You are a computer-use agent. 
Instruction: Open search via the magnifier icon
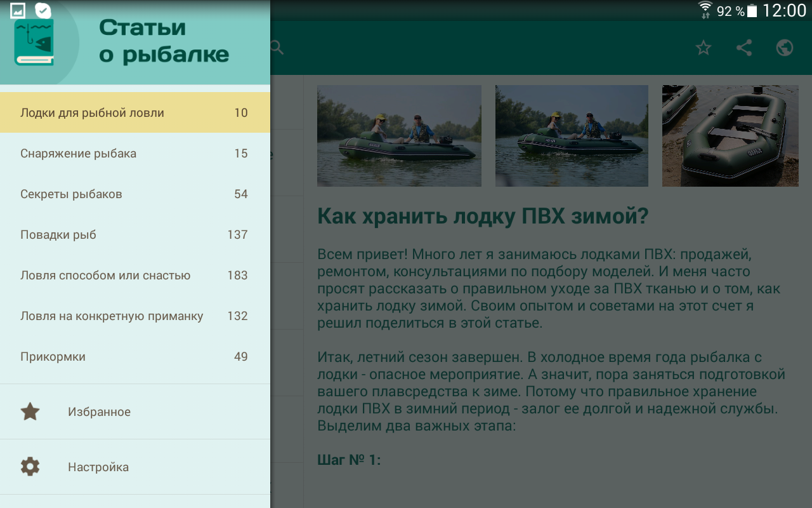(x=277, y=48)
